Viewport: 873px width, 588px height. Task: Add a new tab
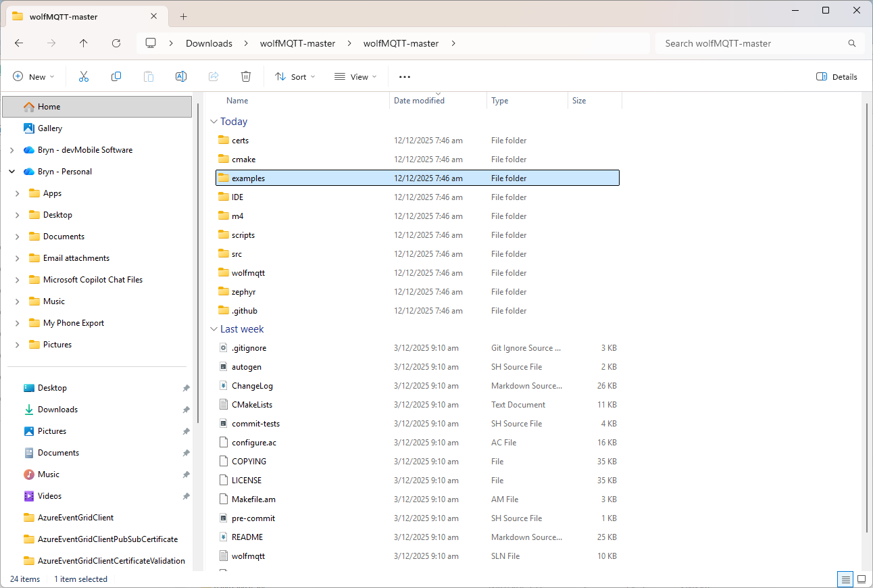point(183,17)
